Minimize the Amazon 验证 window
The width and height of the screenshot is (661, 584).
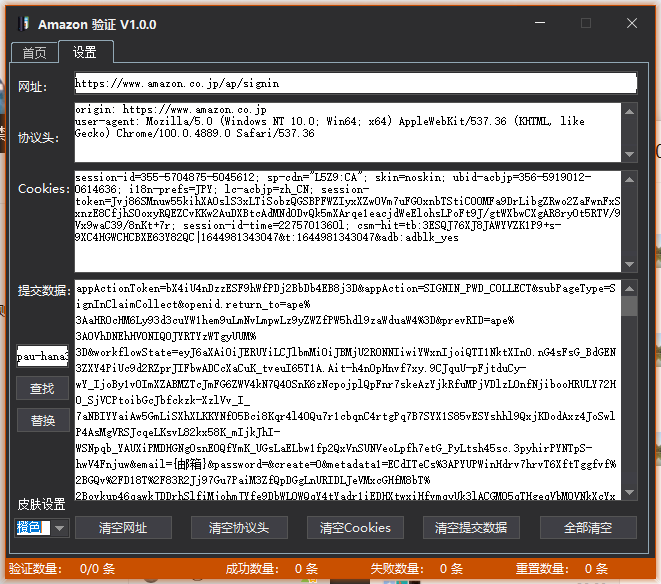(x=540, y=23)
